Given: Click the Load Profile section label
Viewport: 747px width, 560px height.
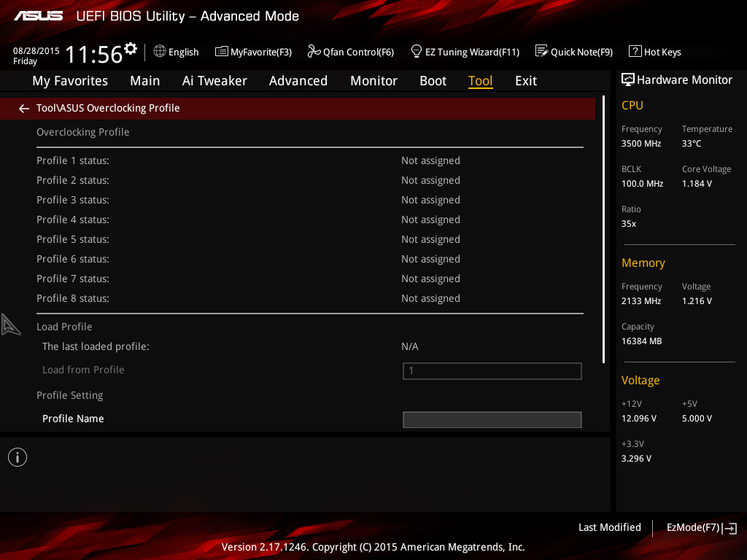Looking at the screenshot, I should click(x=64, y=327).
